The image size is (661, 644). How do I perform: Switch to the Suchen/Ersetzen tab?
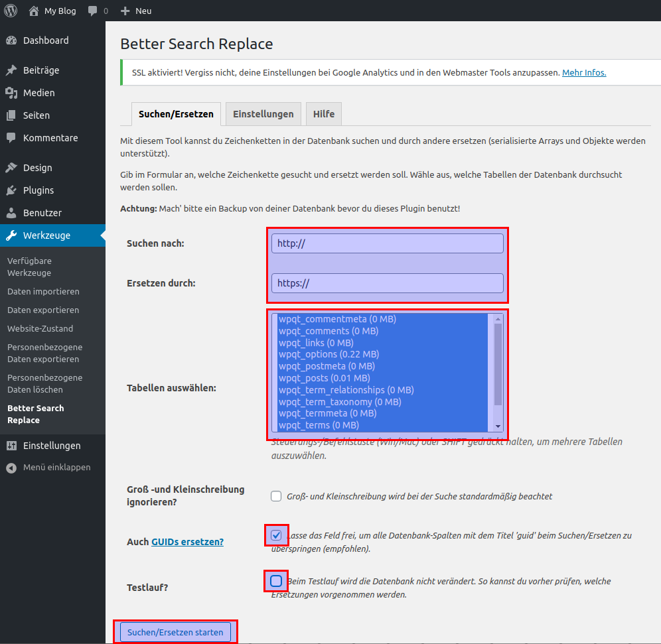pos(177,114)
